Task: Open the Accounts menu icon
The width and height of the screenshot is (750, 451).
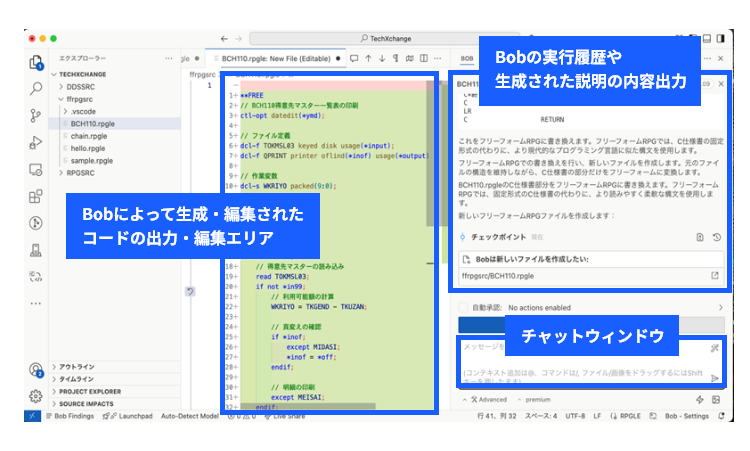Action: coord(36,370)
